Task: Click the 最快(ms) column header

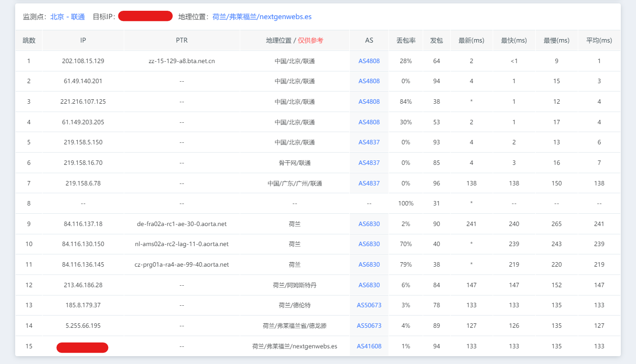Action: click(514, 41)
